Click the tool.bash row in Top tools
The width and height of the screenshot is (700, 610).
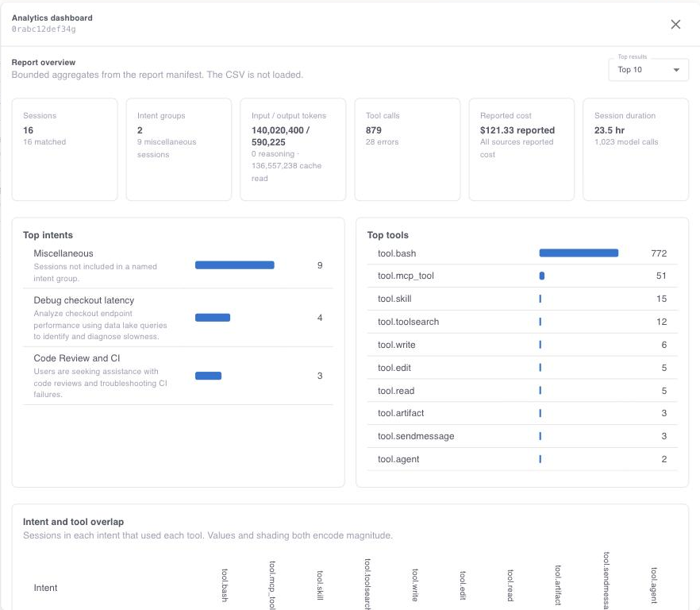(x=522, y=253)
